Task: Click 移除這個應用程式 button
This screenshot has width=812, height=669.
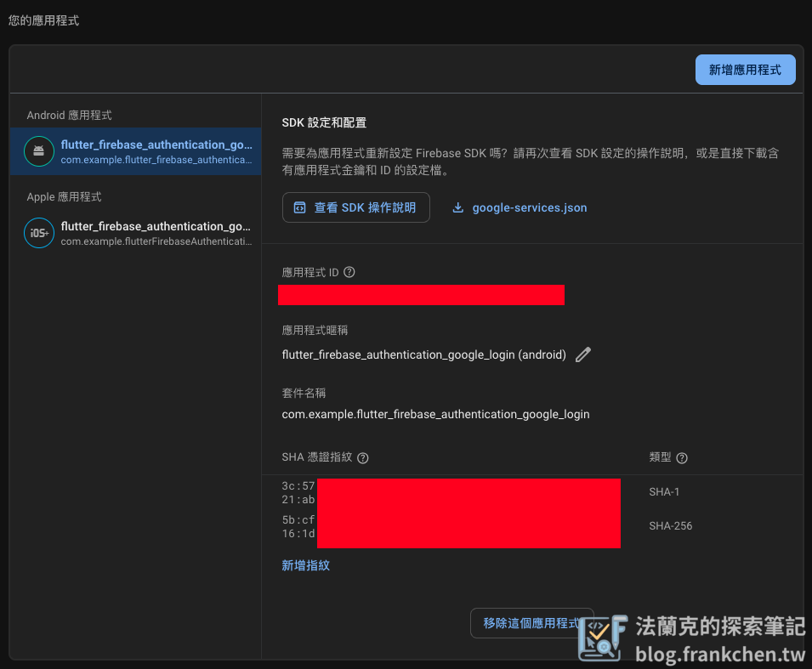Action: (x=532, y=623)
